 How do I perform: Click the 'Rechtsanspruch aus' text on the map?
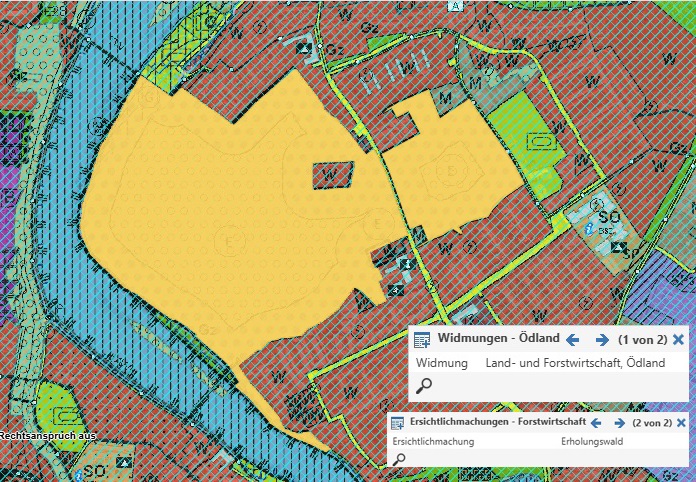pyautogui.click(x=47, y=437)
